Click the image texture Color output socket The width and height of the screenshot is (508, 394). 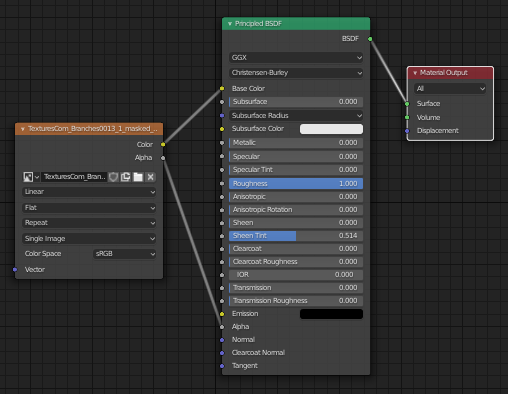tap(163, 144)
